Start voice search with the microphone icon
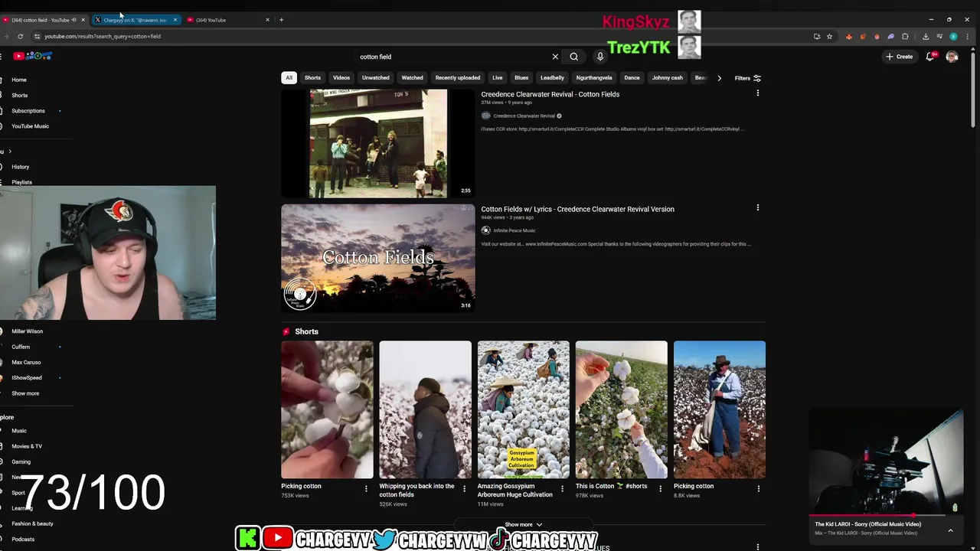 (x=600, y=57)
